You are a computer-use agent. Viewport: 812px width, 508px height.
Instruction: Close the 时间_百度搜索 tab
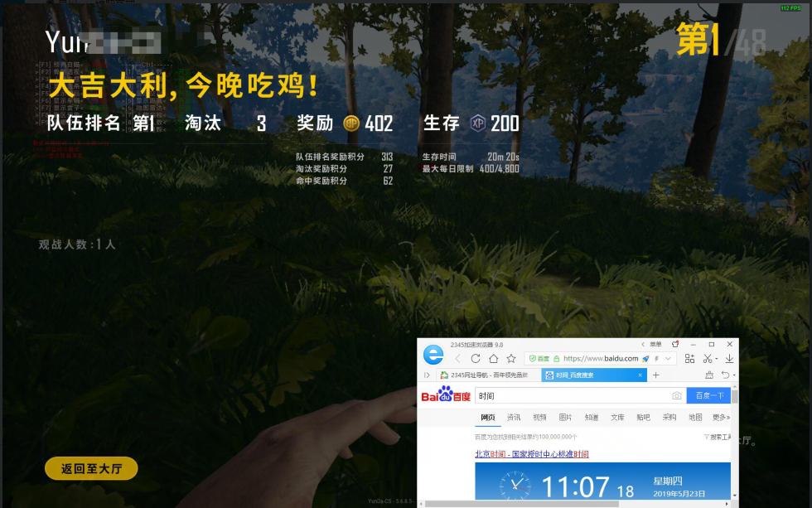click(x=640, y=375)
